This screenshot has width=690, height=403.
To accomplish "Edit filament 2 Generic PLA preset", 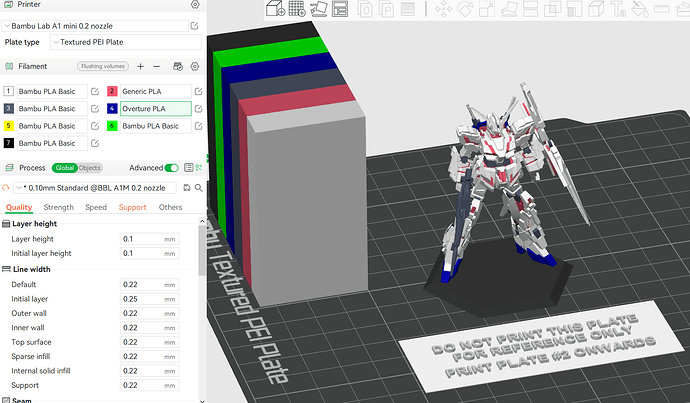I will click(198, 92).
